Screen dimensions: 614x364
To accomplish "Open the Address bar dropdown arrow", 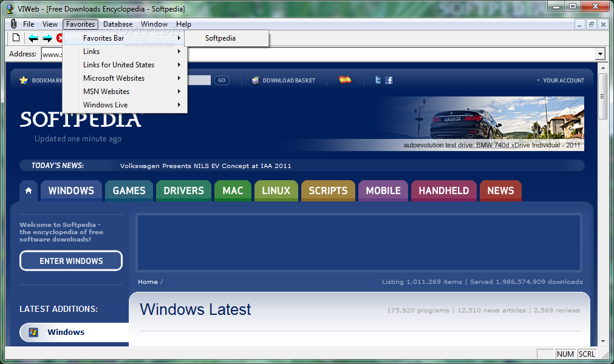I will pos(600,54).
